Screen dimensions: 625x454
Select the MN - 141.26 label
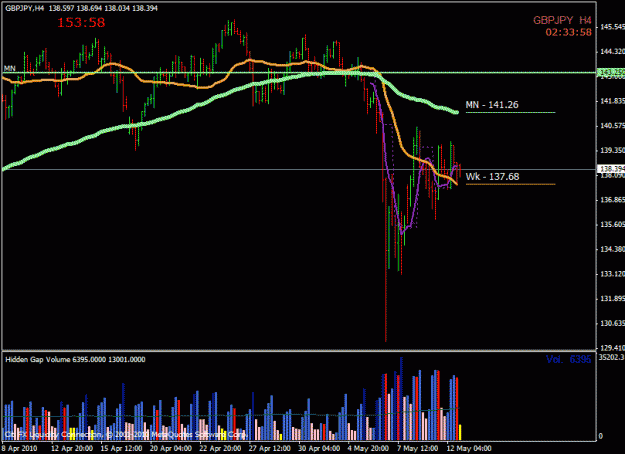tap(492, 105)
